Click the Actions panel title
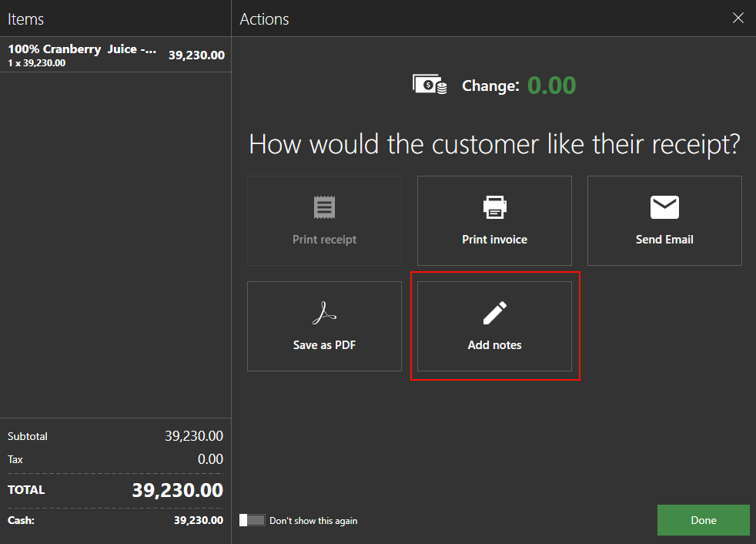756x544 pixels. (264, 18)
